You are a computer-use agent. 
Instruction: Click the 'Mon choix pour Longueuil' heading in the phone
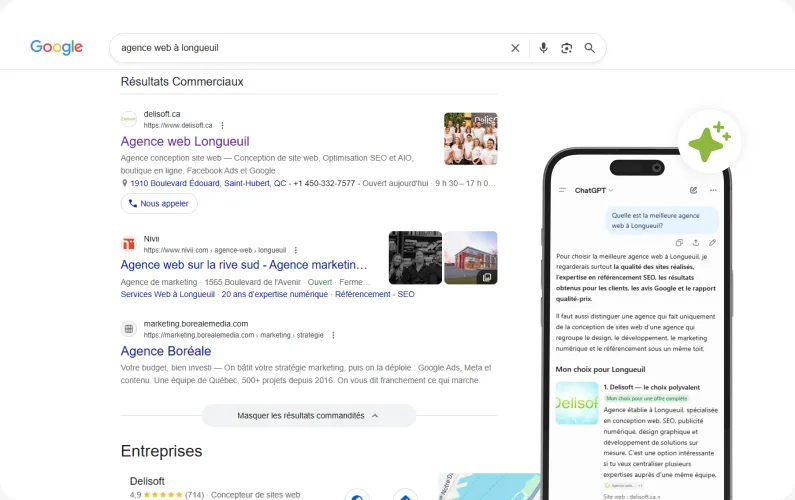[600, 369]
